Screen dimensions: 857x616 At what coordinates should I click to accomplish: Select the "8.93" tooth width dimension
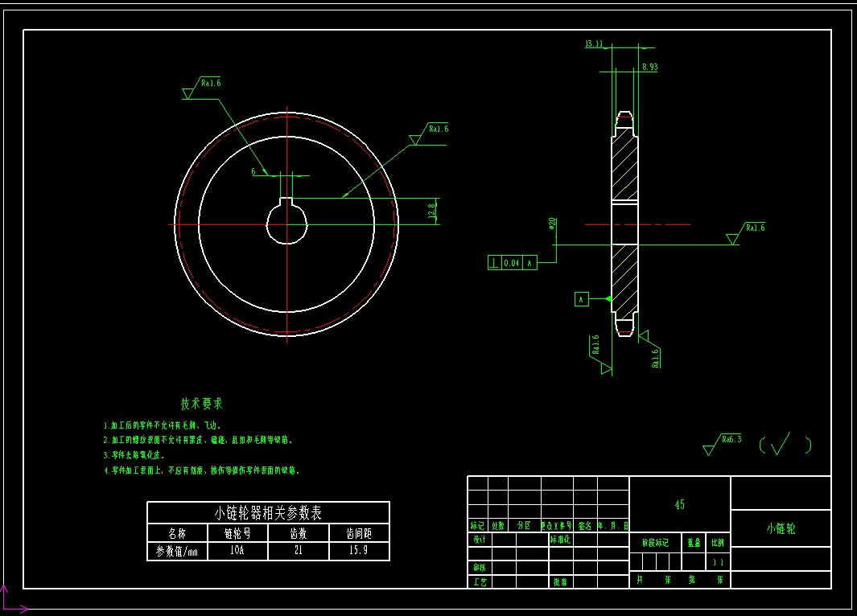click(x=650, y=68)
